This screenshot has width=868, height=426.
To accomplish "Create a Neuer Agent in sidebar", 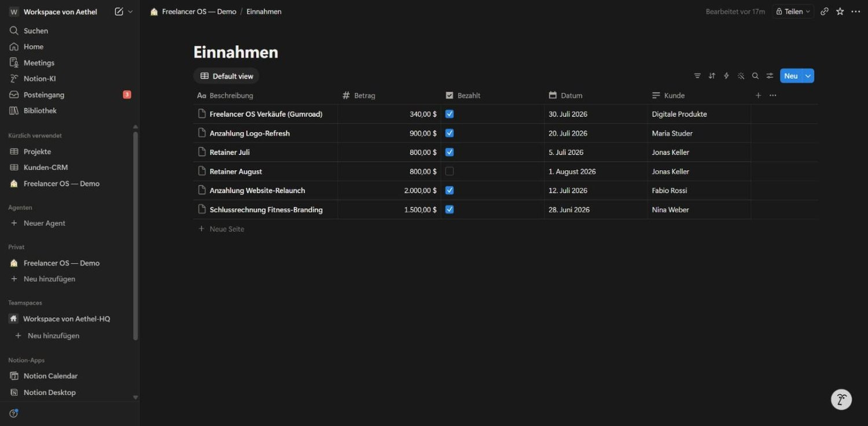I will tap(69, 223).
